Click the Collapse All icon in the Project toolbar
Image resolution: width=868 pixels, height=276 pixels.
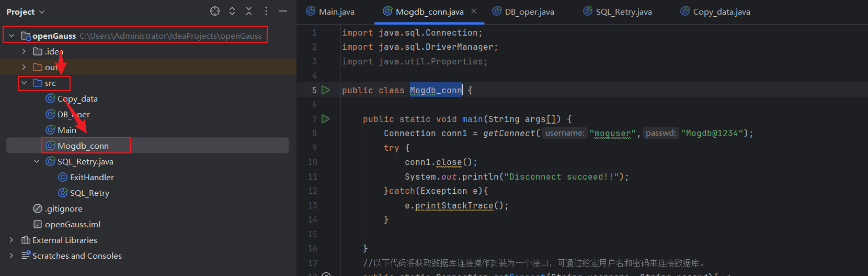249,11
